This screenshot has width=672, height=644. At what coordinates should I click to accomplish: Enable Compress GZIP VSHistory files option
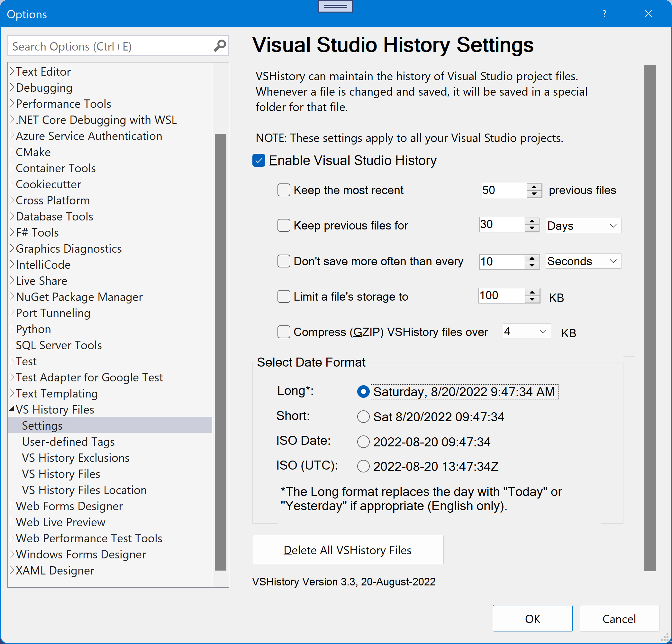coord(284,332)
